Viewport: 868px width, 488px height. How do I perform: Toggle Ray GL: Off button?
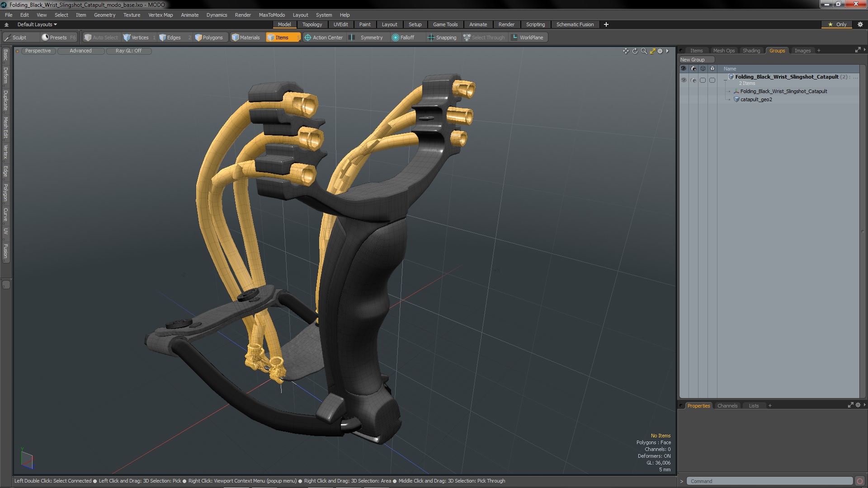128,51
